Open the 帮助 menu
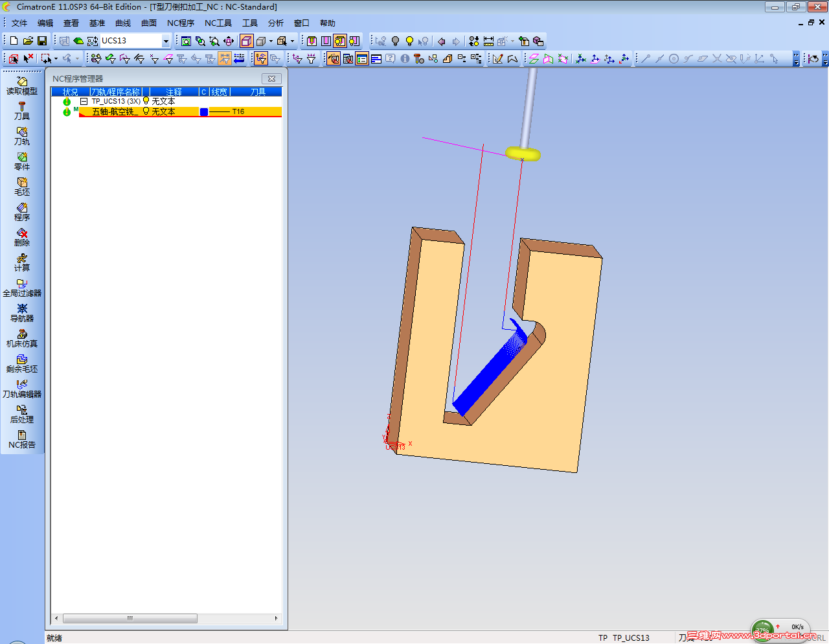Screen dimensions: 829x644 coord(328,23)
